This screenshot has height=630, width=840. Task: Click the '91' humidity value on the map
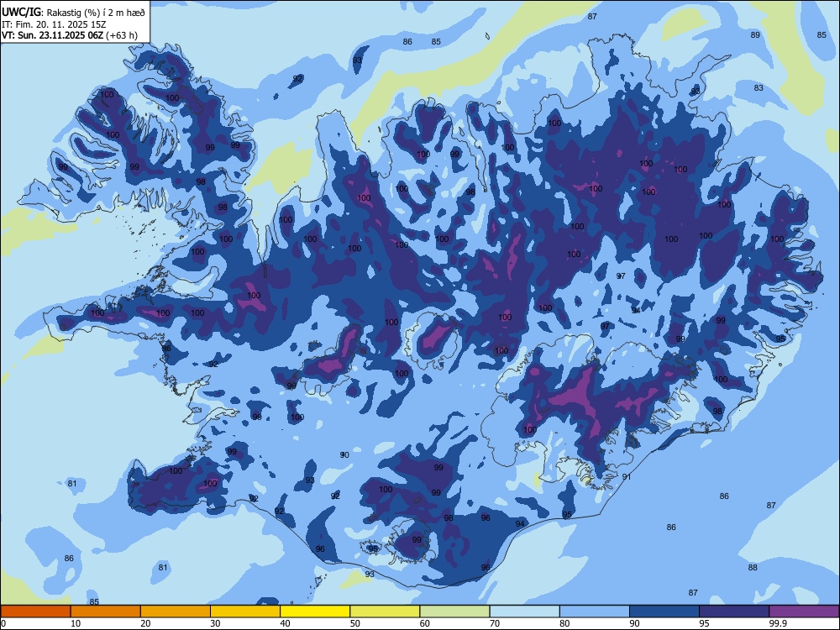627,477
